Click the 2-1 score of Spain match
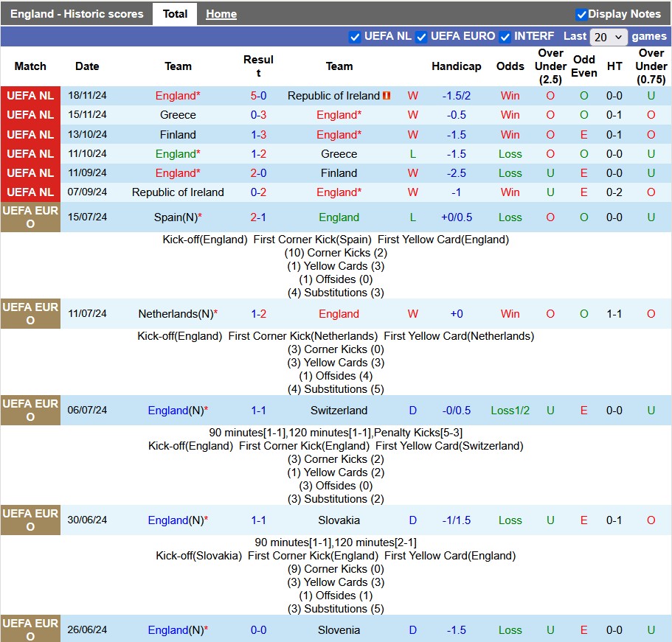672x642 pixels. tap(258, 217)
